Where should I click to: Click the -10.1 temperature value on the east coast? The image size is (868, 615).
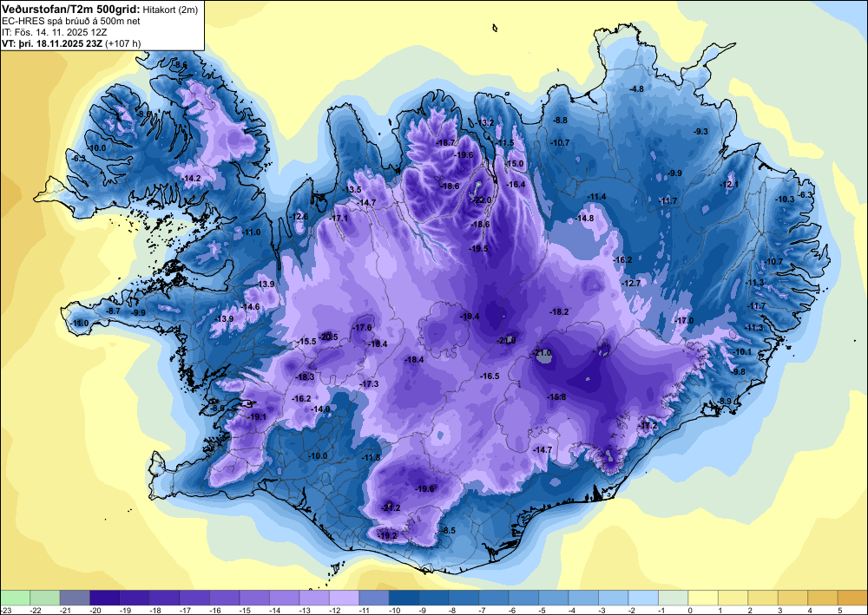[x=742, y=352]
